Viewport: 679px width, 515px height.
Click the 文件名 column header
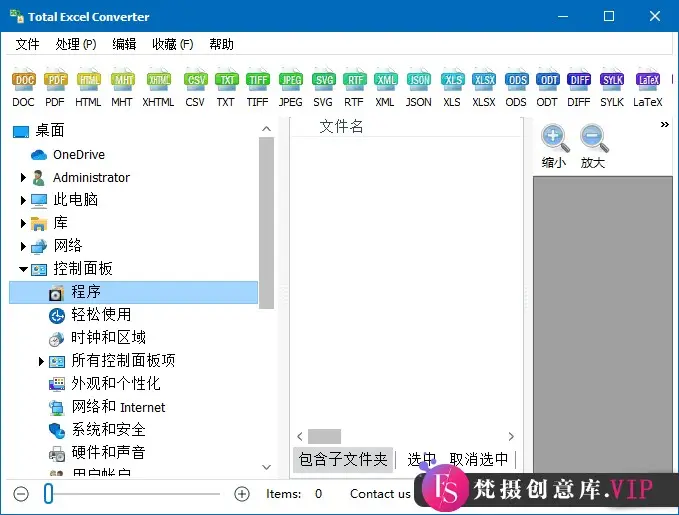[x=341, y=127]
